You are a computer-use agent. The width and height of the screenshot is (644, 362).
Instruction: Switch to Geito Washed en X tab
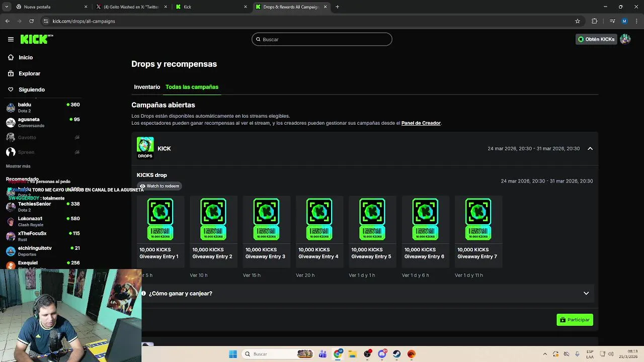[132, 7]
